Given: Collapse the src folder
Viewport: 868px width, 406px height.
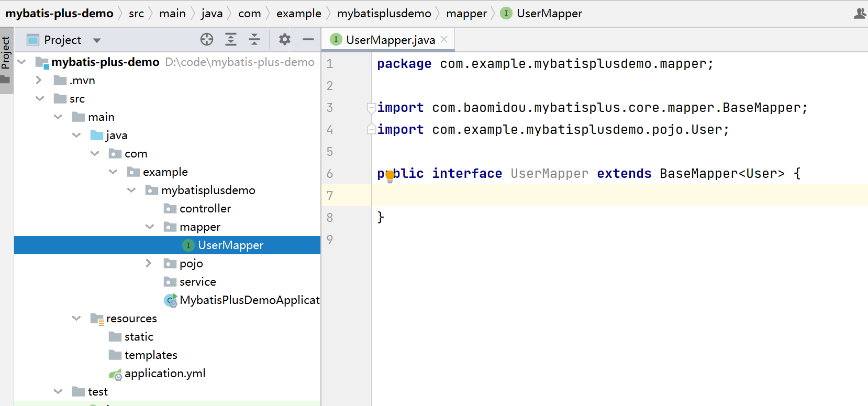Looking at the screenshot, I should coord(40,99).
